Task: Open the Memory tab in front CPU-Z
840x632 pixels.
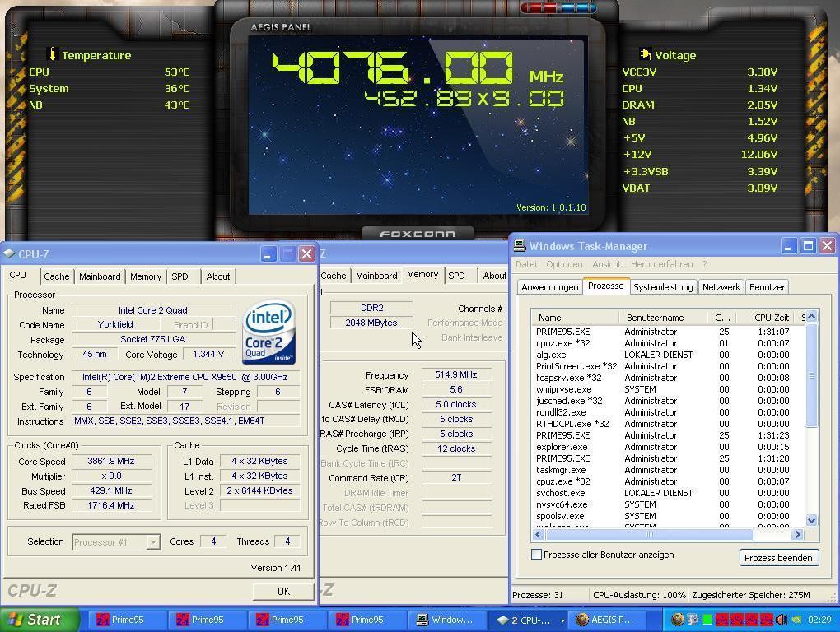Action: pos(145,276)
